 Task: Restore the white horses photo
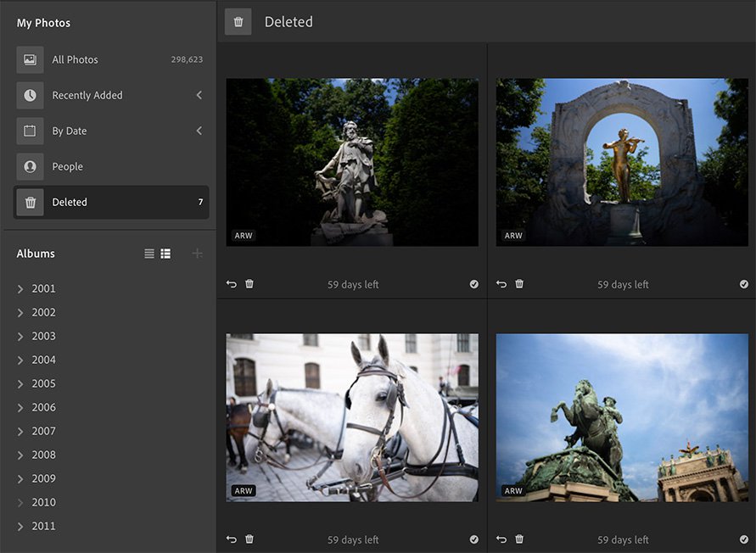point(232,539)
